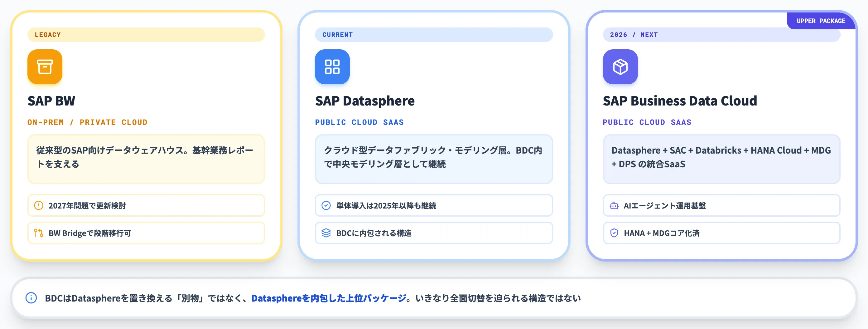
Task: Click the purple cube icon for Business Data Cloud
Action: (620, 67)
